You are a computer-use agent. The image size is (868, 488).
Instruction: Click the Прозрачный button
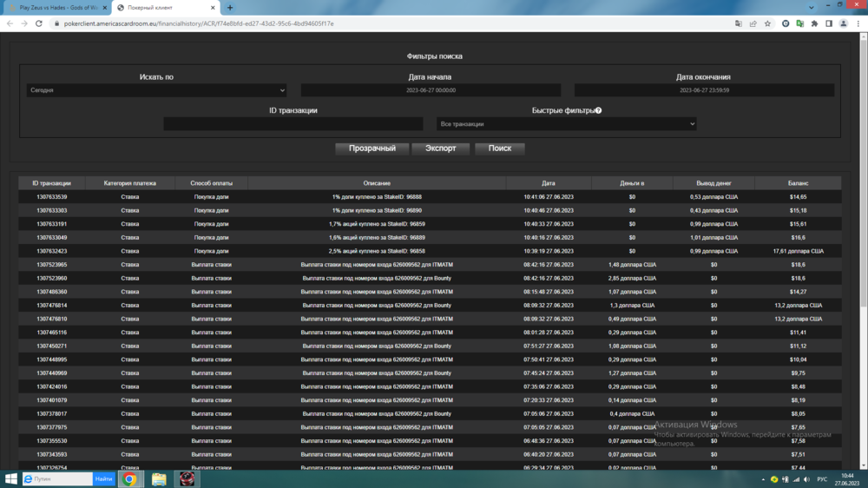click(372, 148)
